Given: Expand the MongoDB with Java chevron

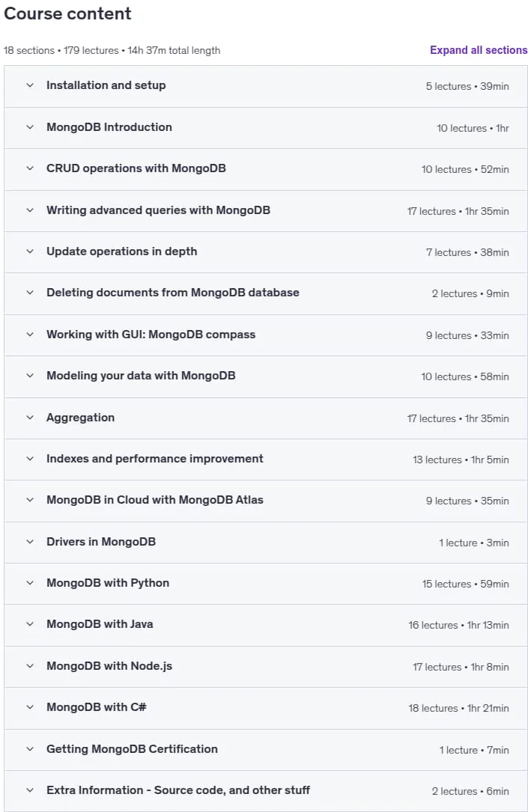Looking at the screenshot, I should click(30, 624).
